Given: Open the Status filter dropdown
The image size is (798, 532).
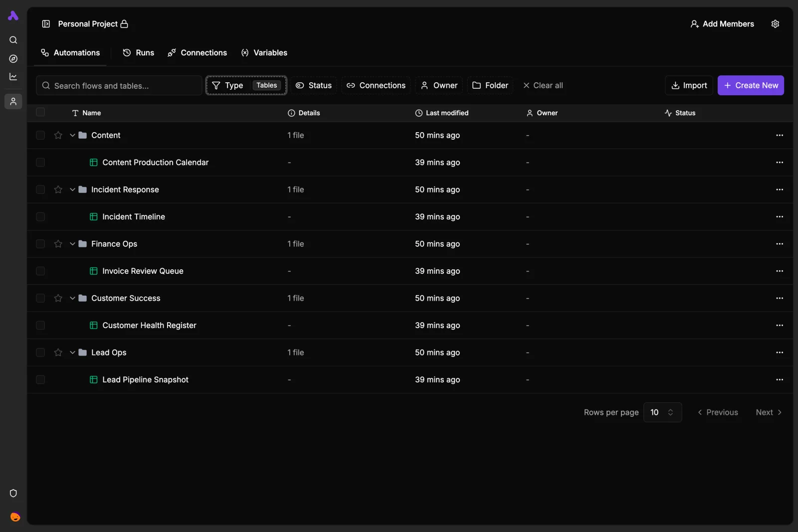Looking at the screenshot, I should click(x=314, y=85).
